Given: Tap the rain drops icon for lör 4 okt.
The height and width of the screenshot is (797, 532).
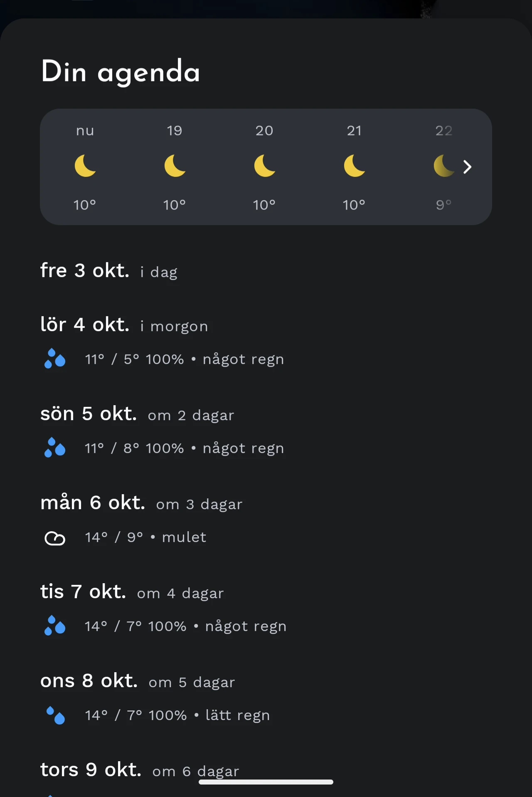Looking at the screenshot, I should click(55, 359).
